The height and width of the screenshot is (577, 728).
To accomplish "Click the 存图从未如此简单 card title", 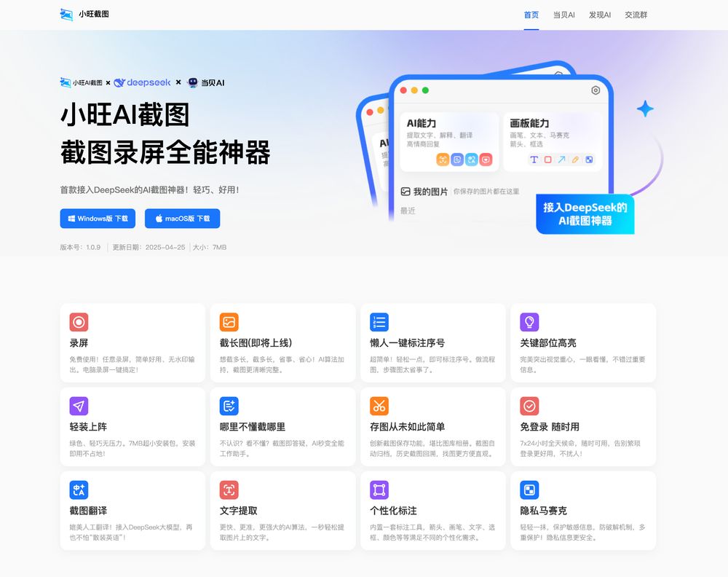I will pyautogui.click(x=407, y=427).
